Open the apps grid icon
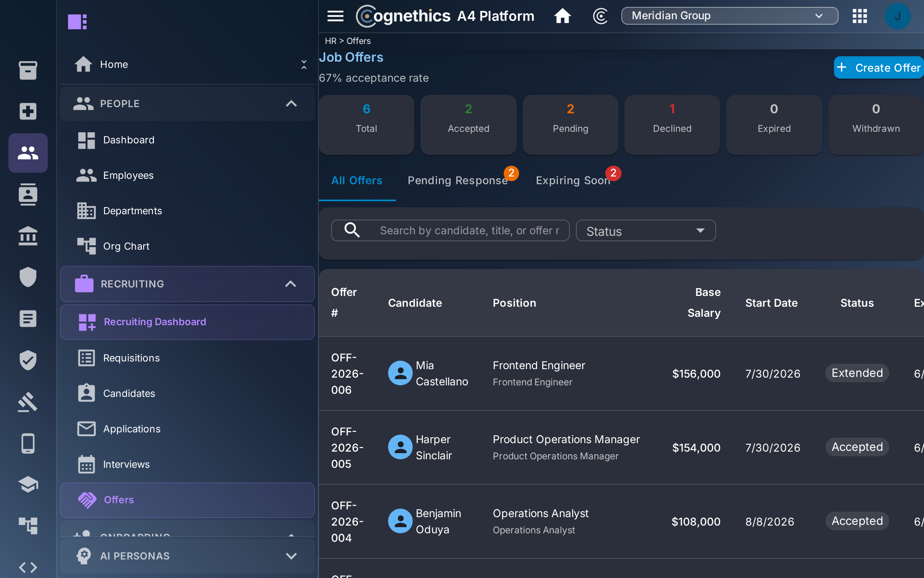 [860, 16]
